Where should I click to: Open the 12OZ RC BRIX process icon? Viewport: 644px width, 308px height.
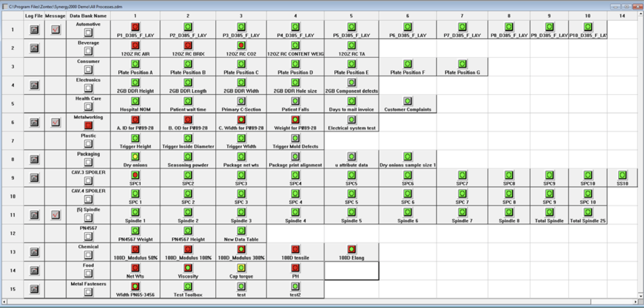(188, 45)
